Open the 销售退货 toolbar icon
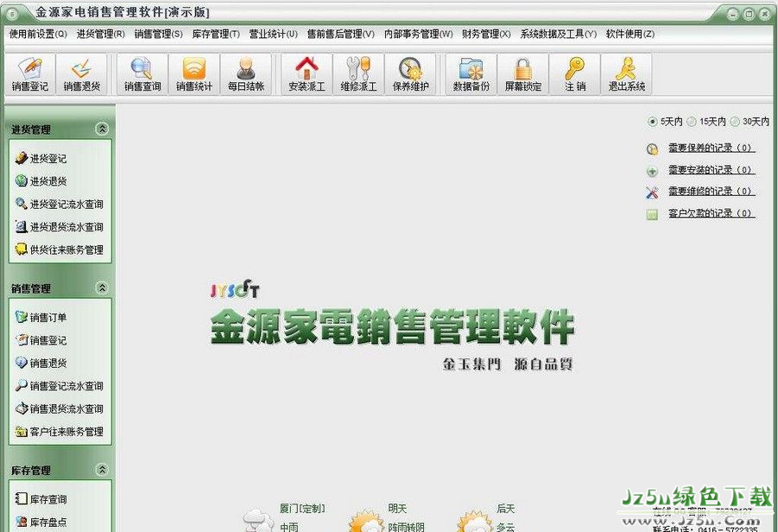 point(82,74)
